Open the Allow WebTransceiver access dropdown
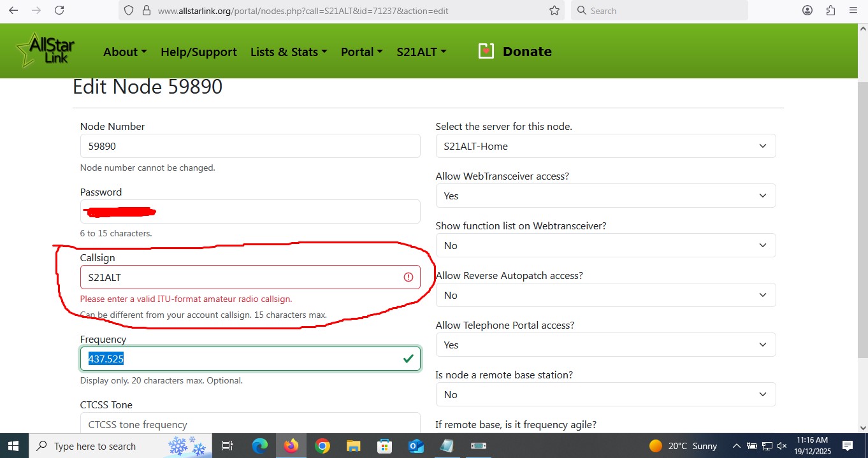 [605, 196]
